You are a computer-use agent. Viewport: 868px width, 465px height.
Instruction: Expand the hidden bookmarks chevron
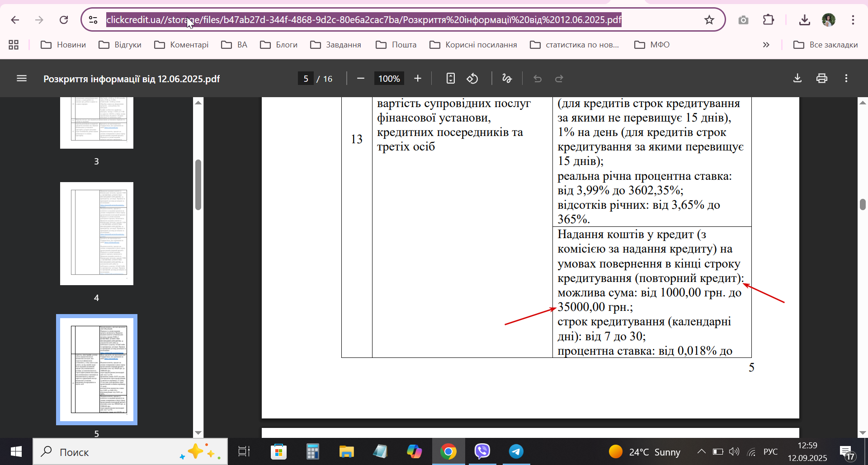point(766,45)
